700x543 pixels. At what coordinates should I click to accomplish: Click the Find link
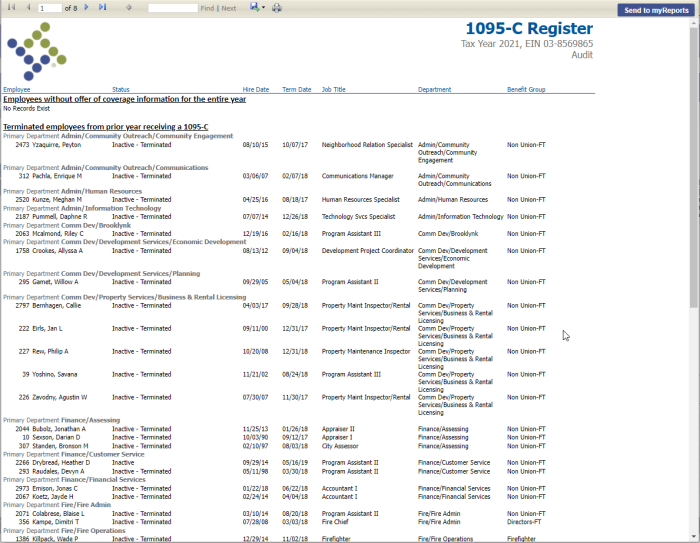click(207, 8)
